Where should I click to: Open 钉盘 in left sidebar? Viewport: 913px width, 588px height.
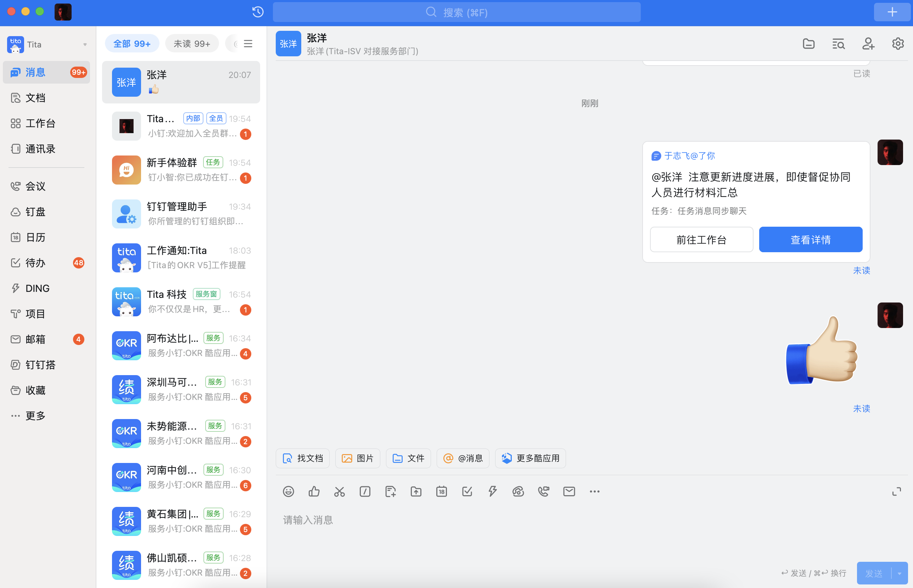(x=46, y=212)
